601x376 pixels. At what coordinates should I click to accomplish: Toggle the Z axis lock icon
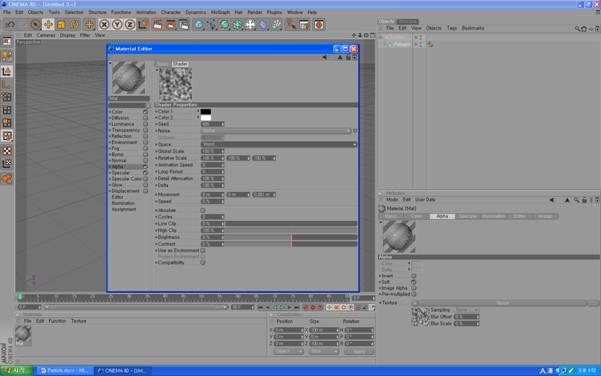(130, 25)
